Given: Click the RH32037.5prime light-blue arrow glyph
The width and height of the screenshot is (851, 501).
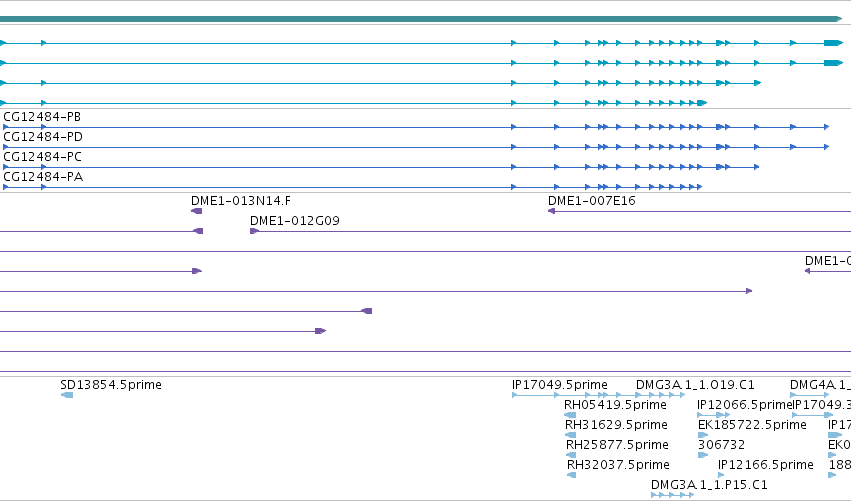Looking at the screenshot, I should [571, 475].
